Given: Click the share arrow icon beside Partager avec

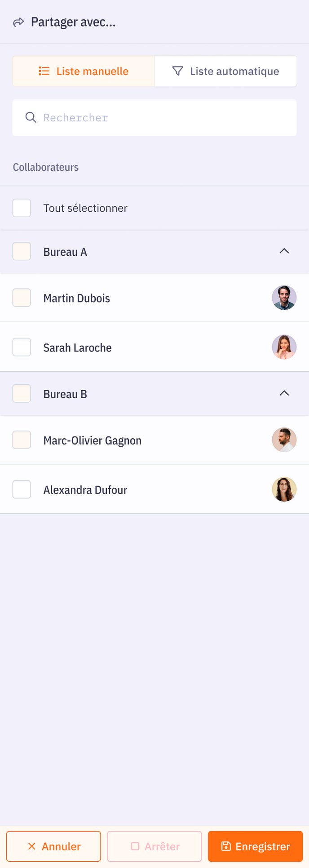Looking at the screenshot, I should point(18,22).
